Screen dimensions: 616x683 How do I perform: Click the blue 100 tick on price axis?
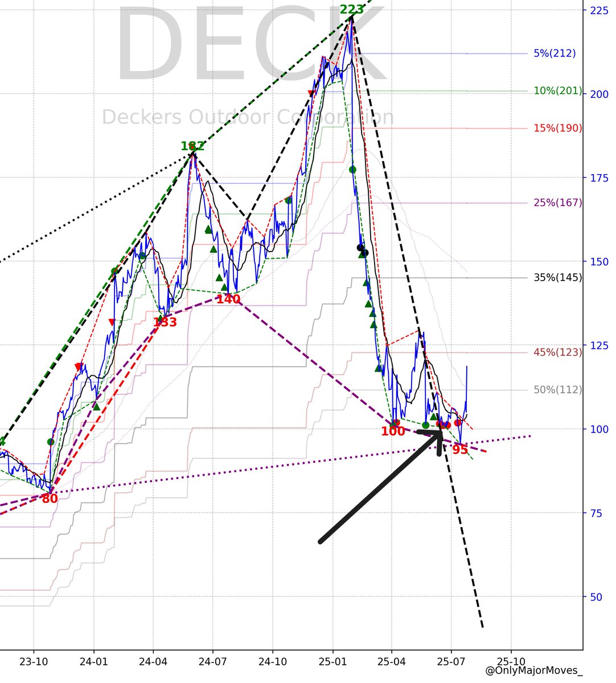coord(599,429)
